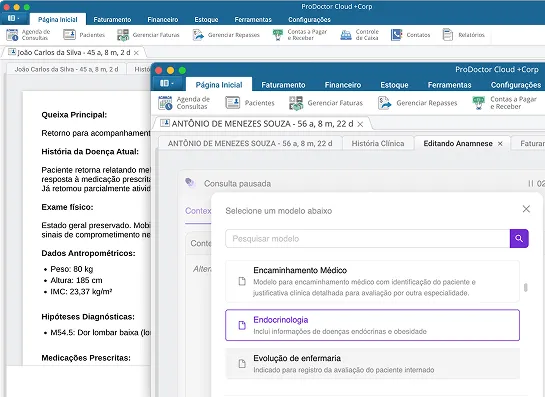Open Contas a Pagar e Receber in back window

pos(300,35)
